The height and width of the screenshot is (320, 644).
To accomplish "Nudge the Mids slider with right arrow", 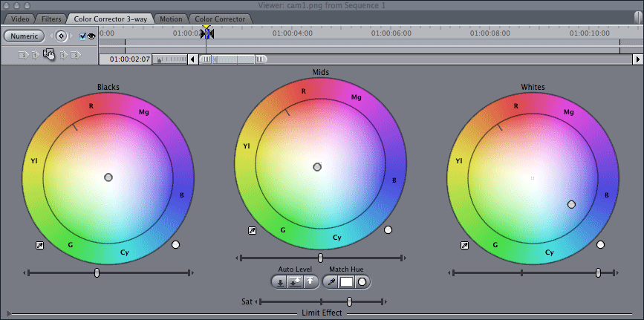I will click(405, 258).
